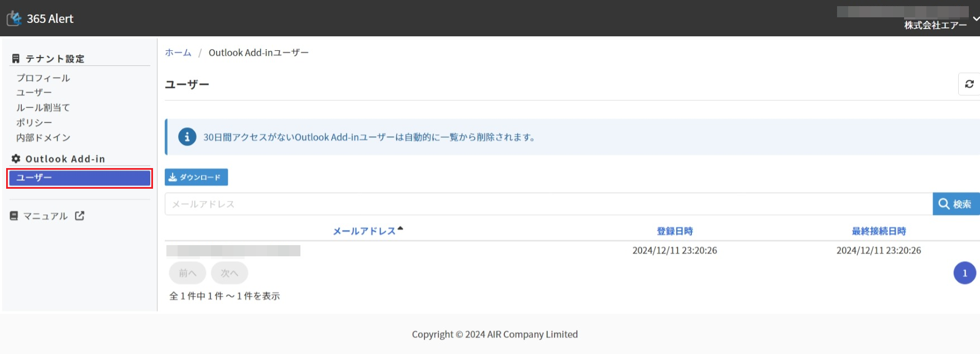Screen dimensions: 980x354
Task: Select ルール割当て in the sidebar
Action: (43, 107)
